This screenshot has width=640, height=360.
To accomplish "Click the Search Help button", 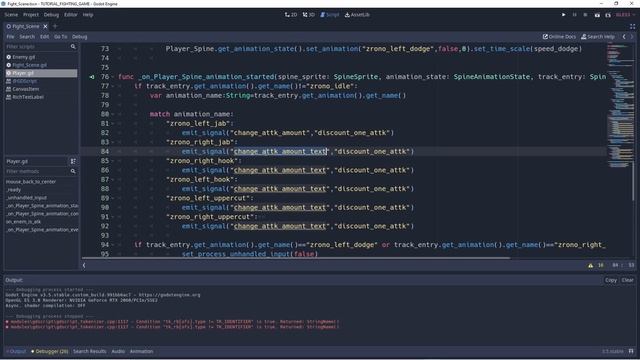I will (x=598, y=37).
